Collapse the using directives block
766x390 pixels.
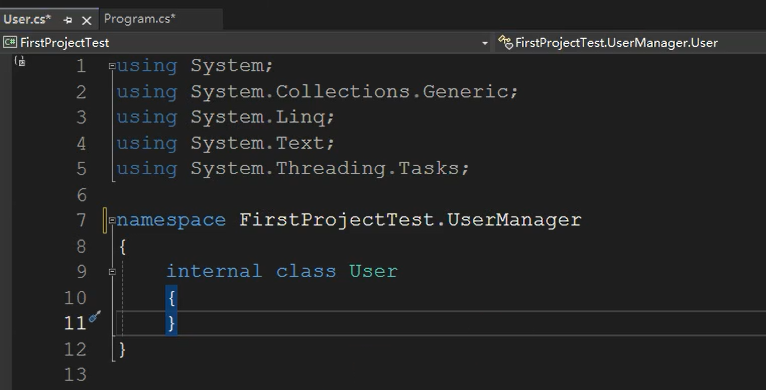(x=112, y=65)
